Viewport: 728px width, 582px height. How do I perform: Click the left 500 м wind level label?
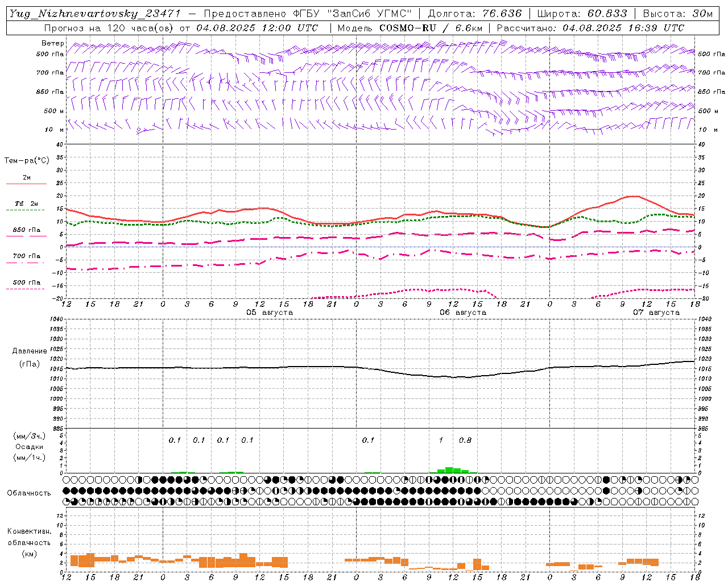[x=54, y=111]
